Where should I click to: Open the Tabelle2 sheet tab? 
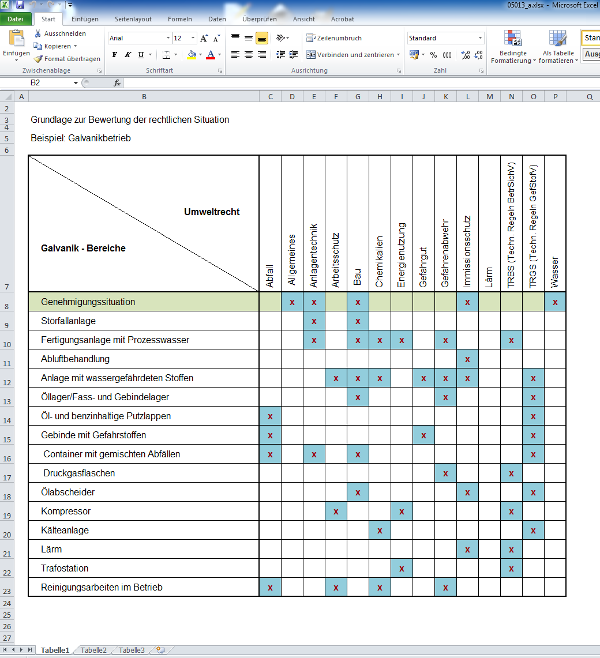click(x=93, y=651)
